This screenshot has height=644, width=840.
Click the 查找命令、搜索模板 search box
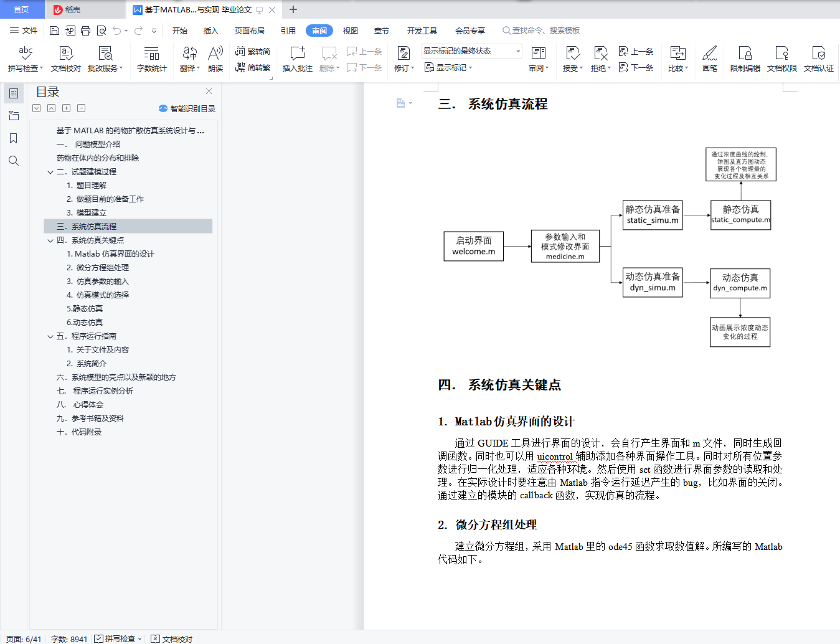pos(542,31)
